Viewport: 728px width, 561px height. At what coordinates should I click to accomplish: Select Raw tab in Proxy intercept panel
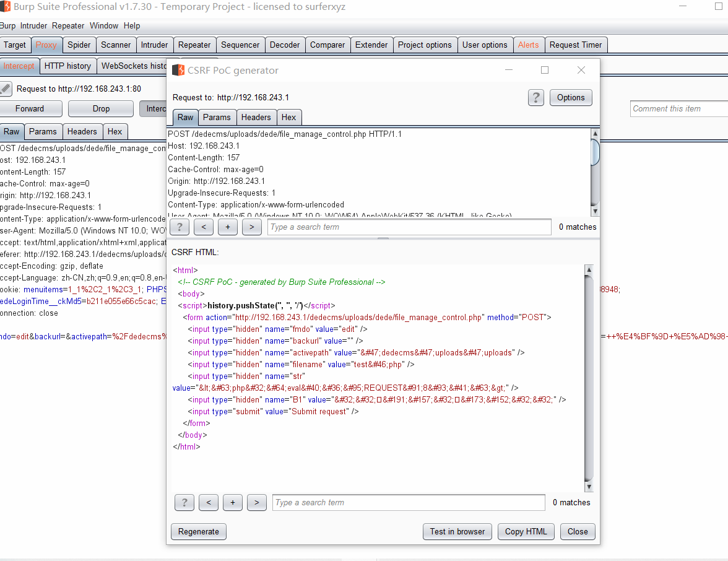click(12, 131)
